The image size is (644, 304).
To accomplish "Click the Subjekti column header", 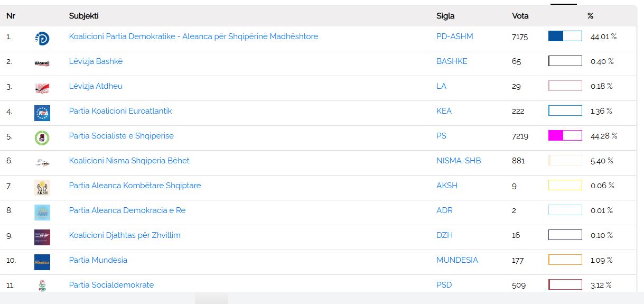I will pyautogui.click(x=83, y=16).
